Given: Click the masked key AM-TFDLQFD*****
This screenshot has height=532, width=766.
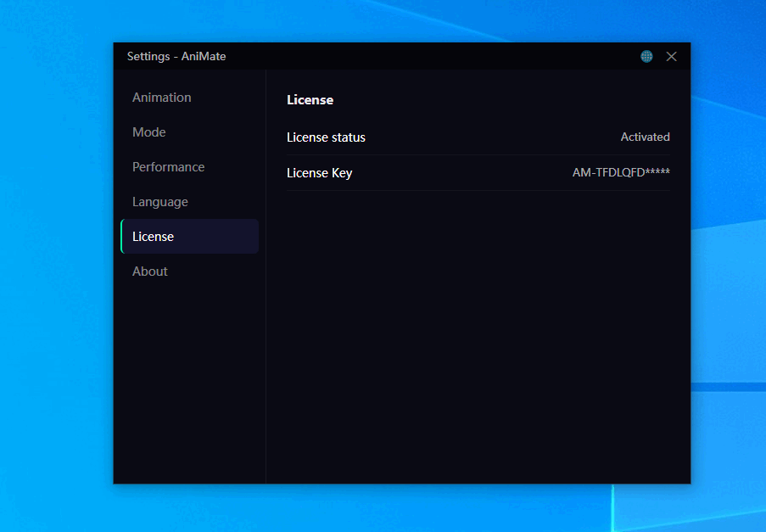Looking at the screenshot, I should point(621,172).
